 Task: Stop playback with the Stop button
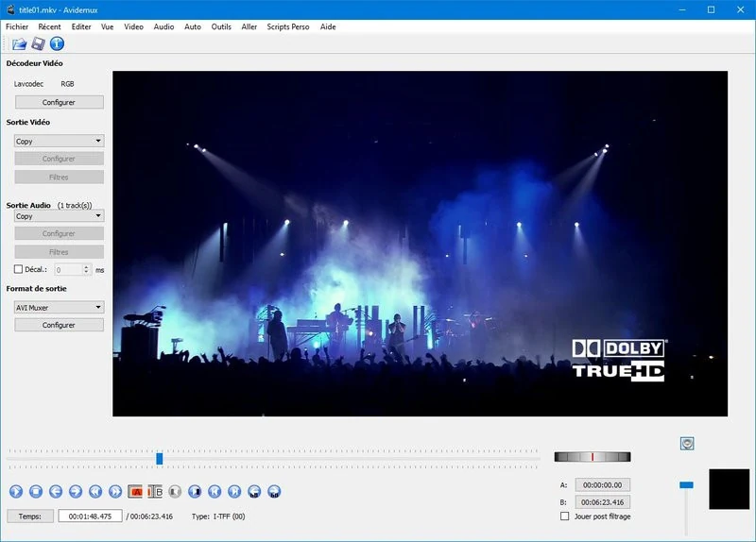tap(36, 491)
